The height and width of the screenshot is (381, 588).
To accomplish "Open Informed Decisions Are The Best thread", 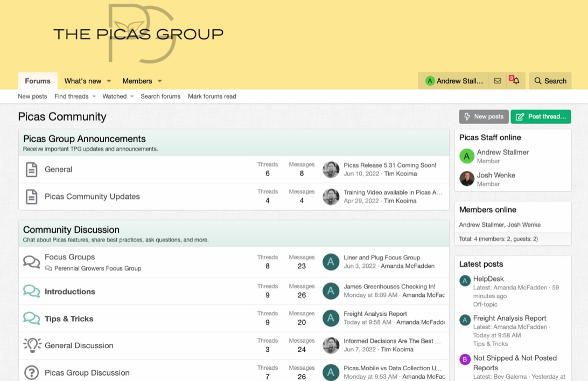I will click(392, 341).
